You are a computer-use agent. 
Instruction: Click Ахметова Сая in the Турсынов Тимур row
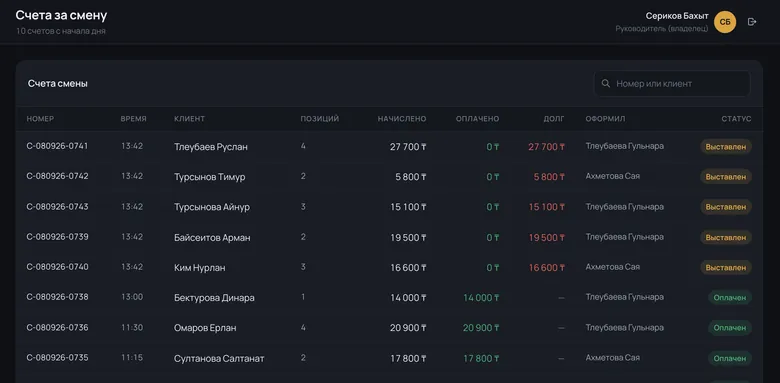[x=612, y=176]
